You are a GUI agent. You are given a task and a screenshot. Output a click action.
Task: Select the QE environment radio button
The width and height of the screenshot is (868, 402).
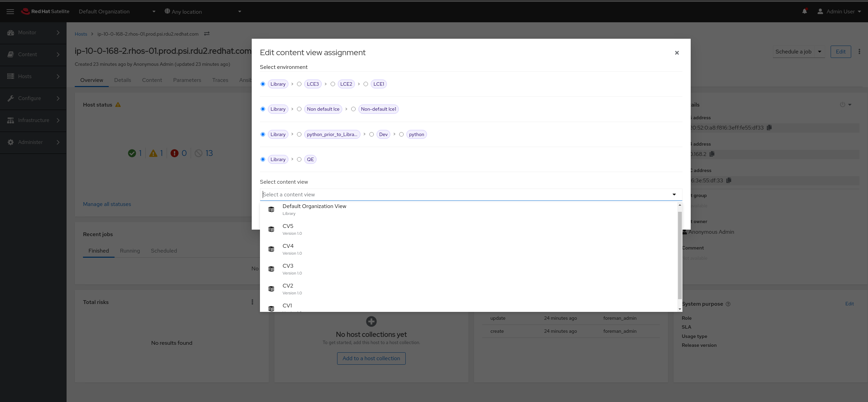(x=299, y=159)
